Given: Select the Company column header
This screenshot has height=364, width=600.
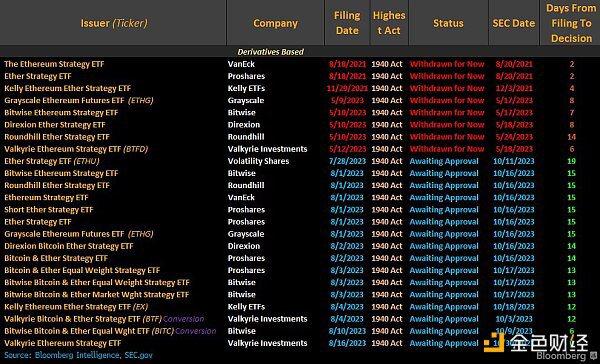Looking at the screenshot, I should 275,23.
